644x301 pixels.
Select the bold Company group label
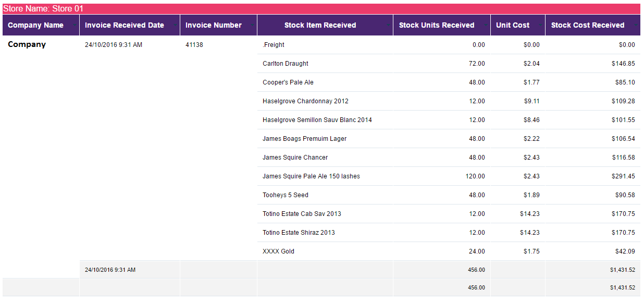coord(27,44)
